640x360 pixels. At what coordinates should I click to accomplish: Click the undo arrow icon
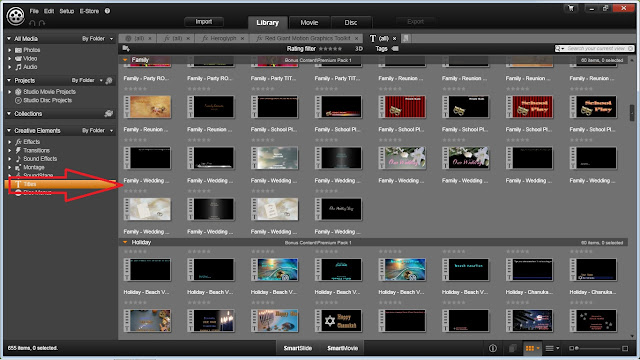pyautogui.click(x=32, y=23)
